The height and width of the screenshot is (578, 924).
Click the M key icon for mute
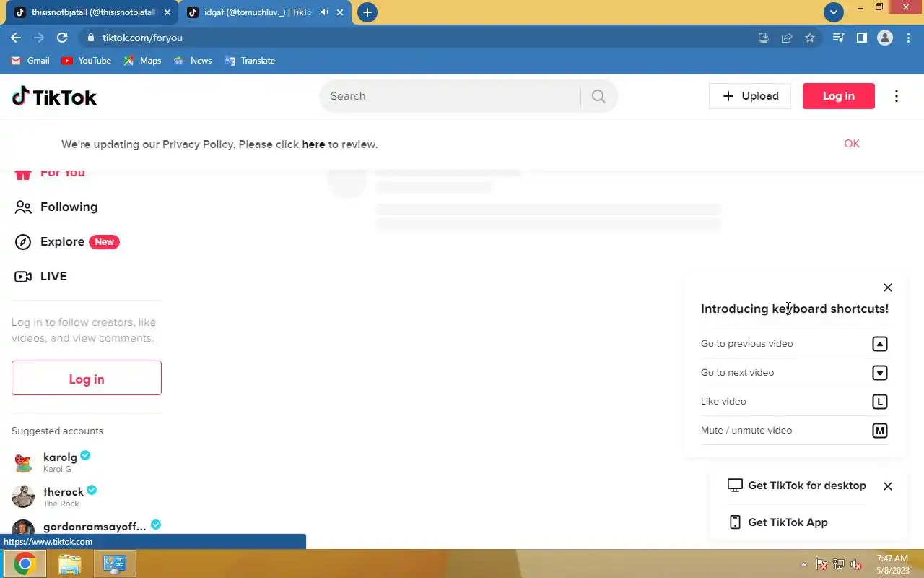click(x=879, y=431)
